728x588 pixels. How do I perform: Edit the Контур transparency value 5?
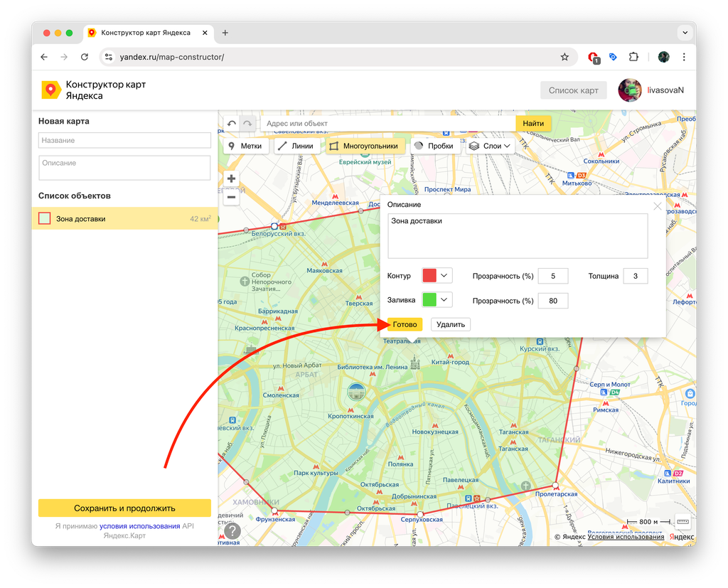(553, 276)
